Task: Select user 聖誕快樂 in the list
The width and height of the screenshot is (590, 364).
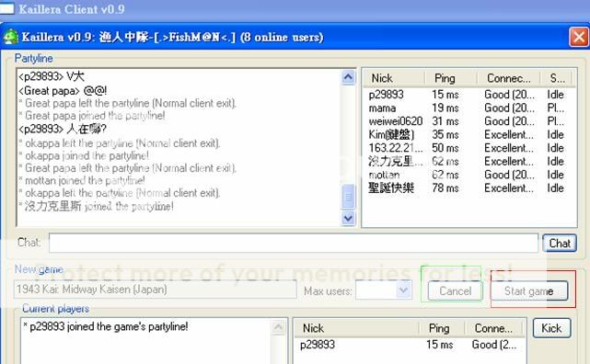Action: coord(391,188)
